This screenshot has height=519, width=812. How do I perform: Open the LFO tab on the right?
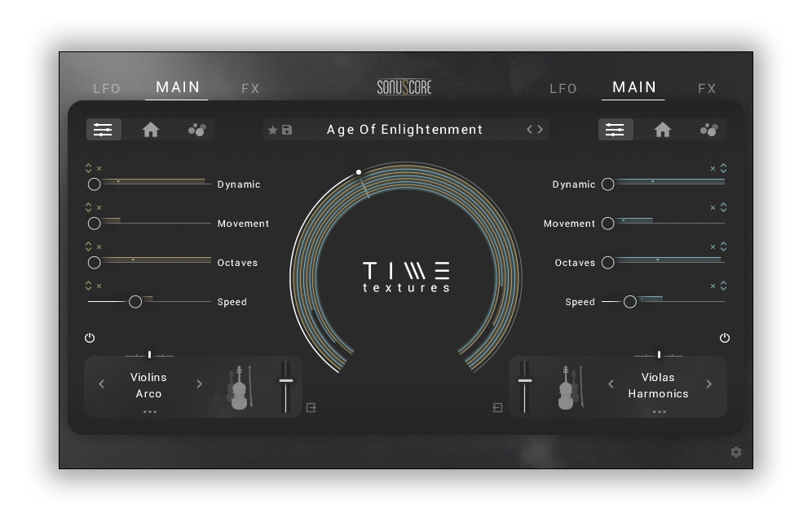(x=563, y=88)
